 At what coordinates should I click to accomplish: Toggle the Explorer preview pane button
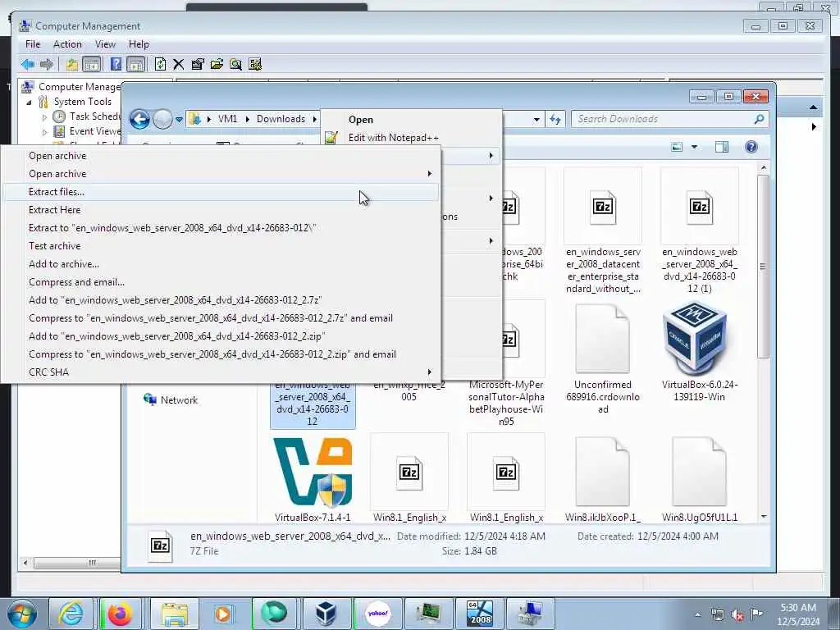coord(722,147)
